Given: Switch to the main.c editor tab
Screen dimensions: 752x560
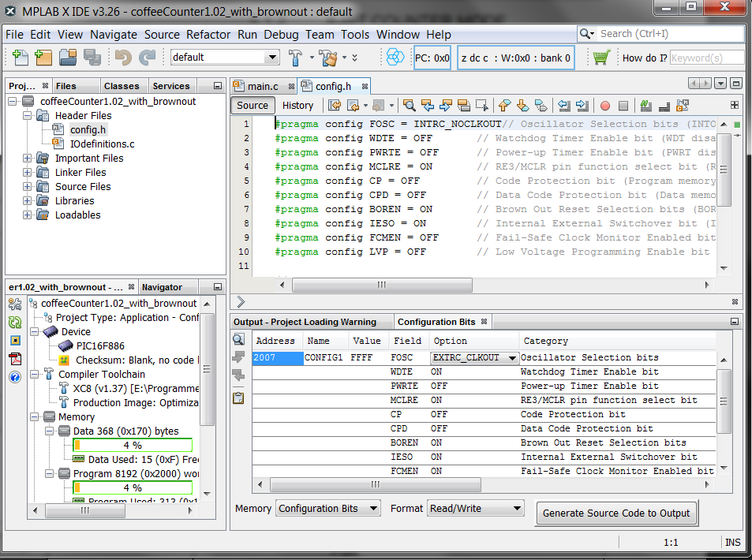Looking at the screenshot, I should click(262, 86).
